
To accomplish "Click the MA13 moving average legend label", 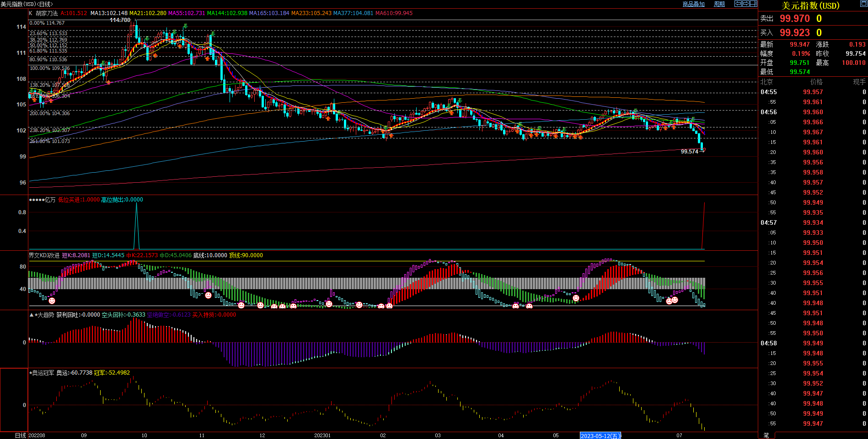I will [x=109, y=13].
